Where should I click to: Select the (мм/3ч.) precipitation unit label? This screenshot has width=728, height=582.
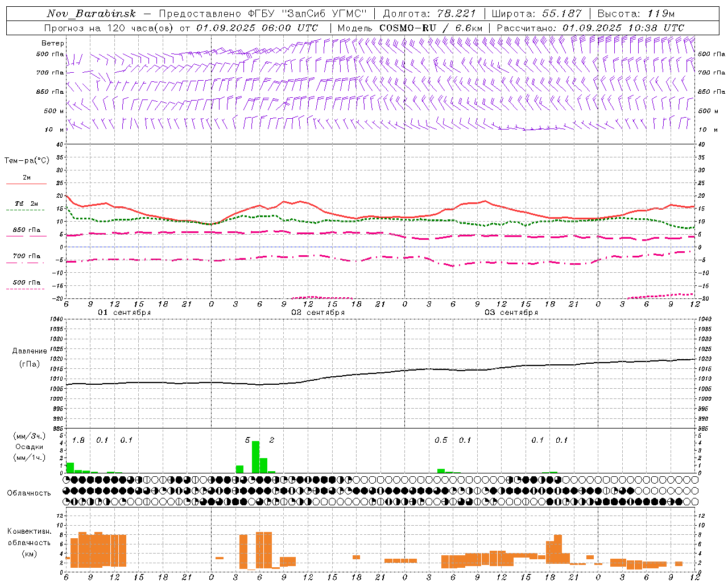(x=30, y=436)
